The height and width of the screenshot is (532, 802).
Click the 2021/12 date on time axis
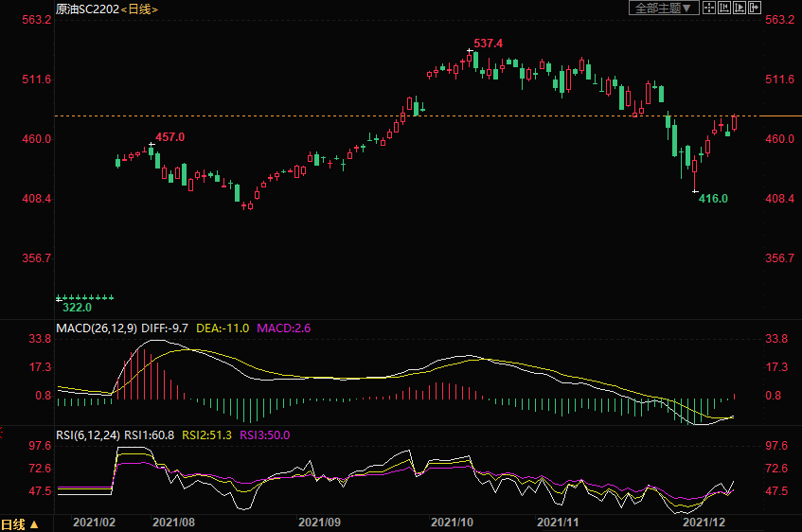tap(704, 522)
